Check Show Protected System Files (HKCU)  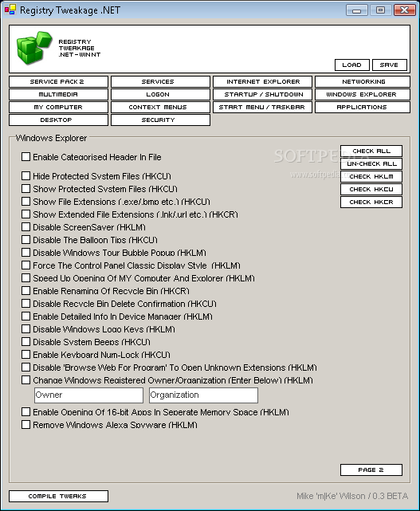[x=26, y=189]
